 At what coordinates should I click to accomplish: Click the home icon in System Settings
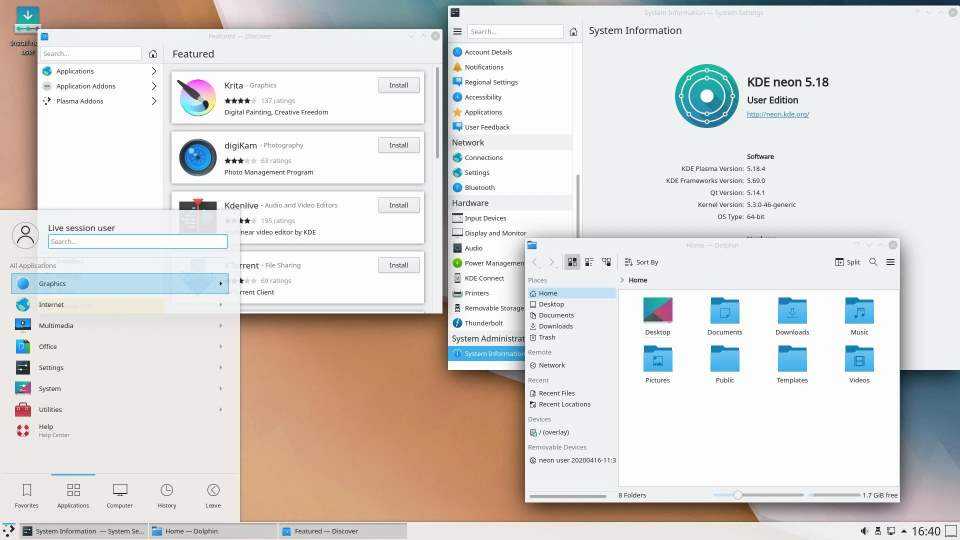(574, 32)
